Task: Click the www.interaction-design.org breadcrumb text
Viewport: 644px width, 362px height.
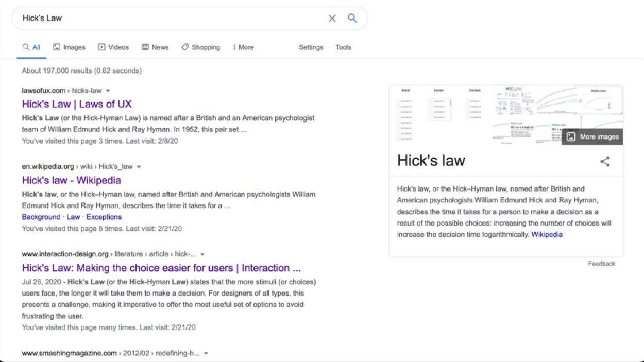Action: [x=109, y=254]
